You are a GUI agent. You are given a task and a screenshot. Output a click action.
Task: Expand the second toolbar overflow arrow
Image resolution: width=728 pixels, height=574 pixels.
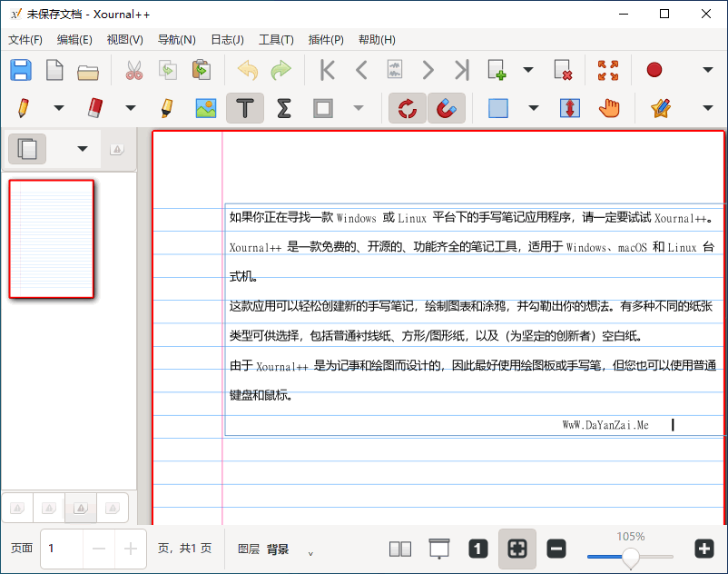pos(707,108)
